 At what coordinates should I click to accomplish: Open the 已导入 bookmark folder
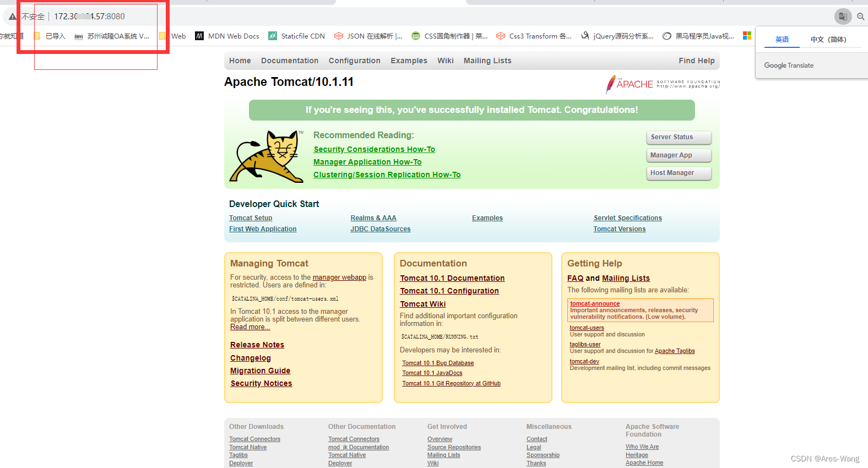coord(50,36)
